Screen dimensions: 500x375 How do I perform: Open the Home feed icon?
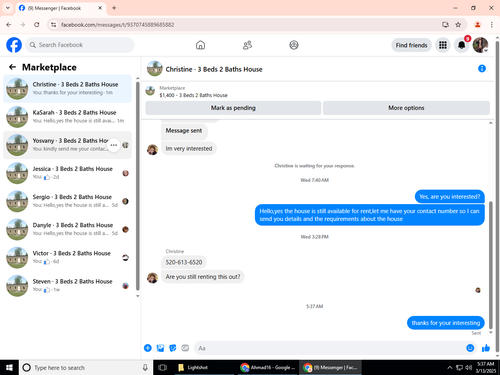coord(200,45)
